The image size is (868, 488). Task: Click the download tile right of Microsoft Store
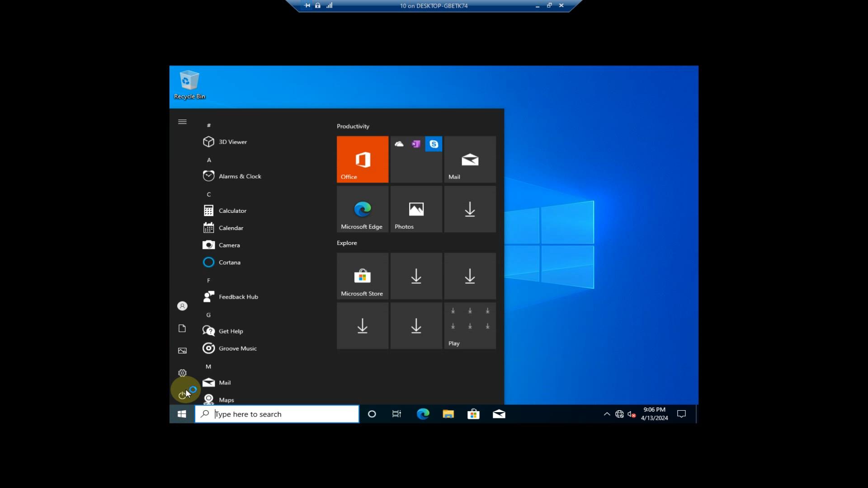(x=416, y=276)
